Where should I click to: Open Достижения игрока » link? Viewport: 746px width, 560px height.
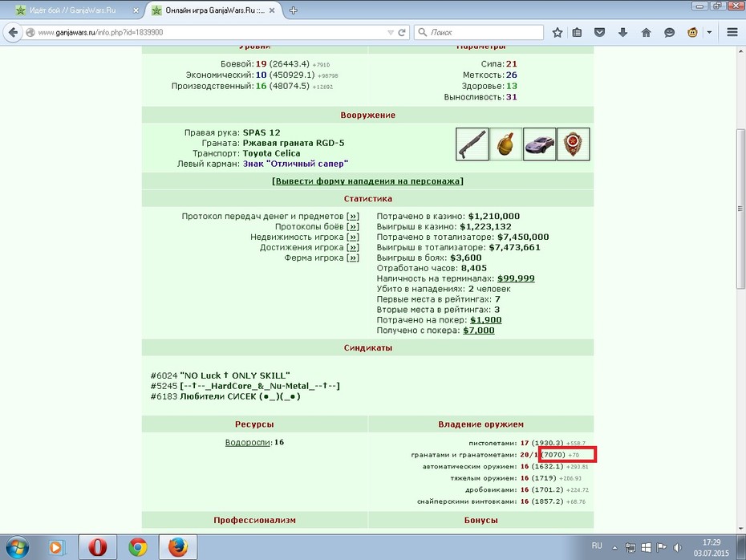[x=352, y=248]
